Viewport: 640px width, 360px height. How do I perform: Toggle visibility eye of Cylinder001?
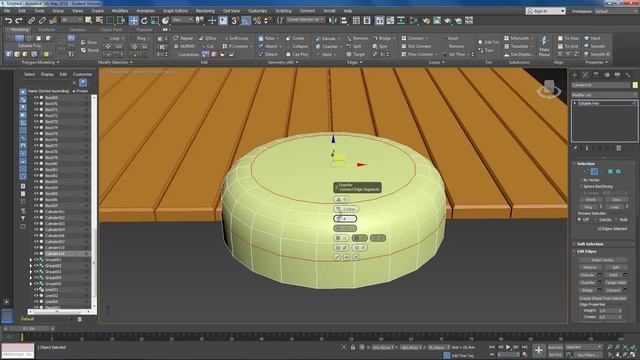36,212
